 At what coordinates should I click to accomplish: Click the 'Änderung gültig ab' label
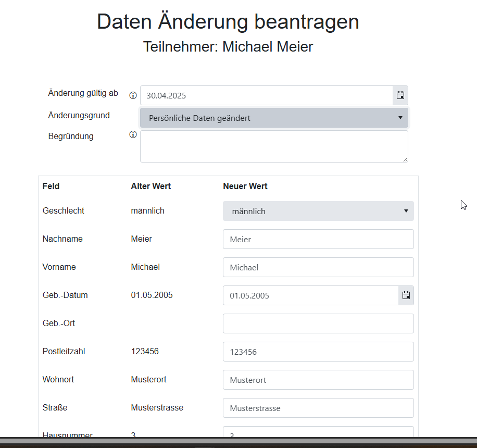tap(83, 93)
